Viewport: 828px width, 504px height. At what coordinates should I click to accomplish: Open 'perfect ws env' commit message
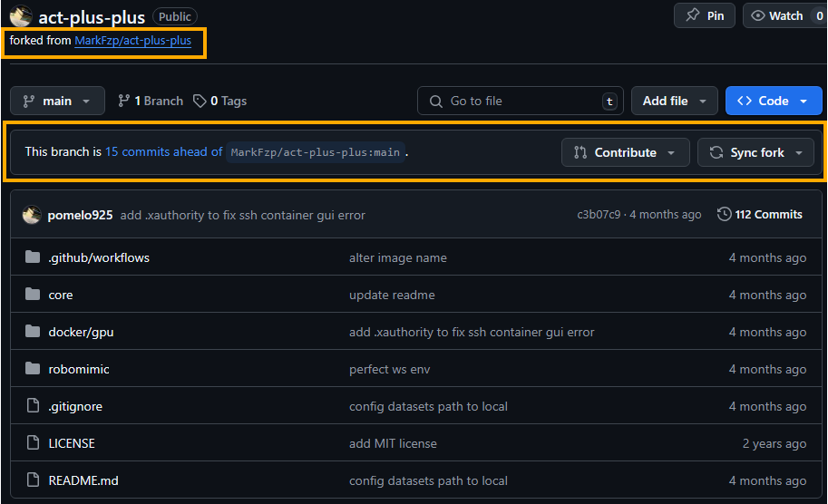pyautogui.click(x=390, y=369)
